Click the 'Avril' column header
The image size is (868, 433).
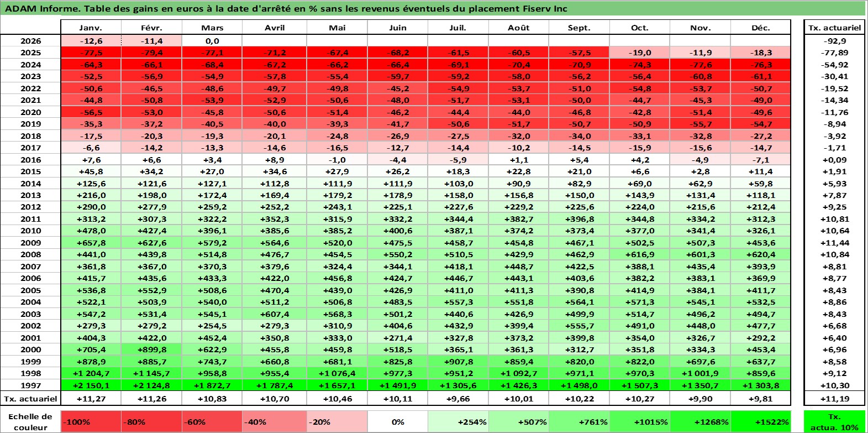coord(275,28)
